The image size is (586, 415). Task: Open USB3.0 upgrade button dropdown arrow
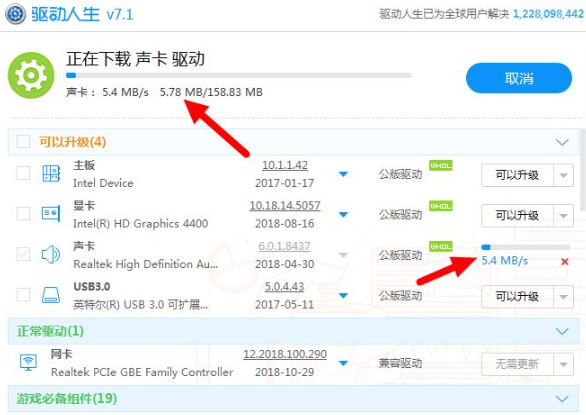click(563, 297)
